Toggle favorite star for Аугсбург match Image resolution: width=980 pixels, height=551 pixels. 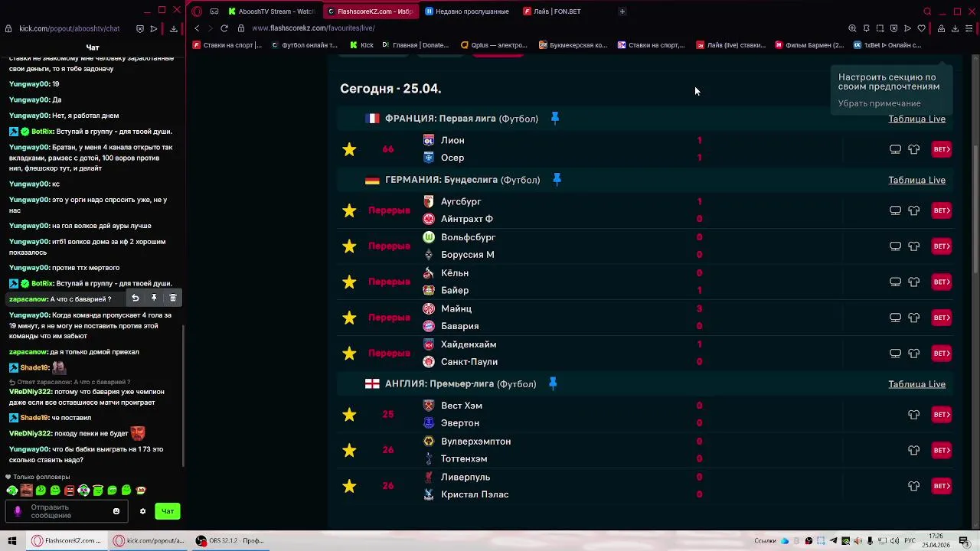[x=349, y=210]
